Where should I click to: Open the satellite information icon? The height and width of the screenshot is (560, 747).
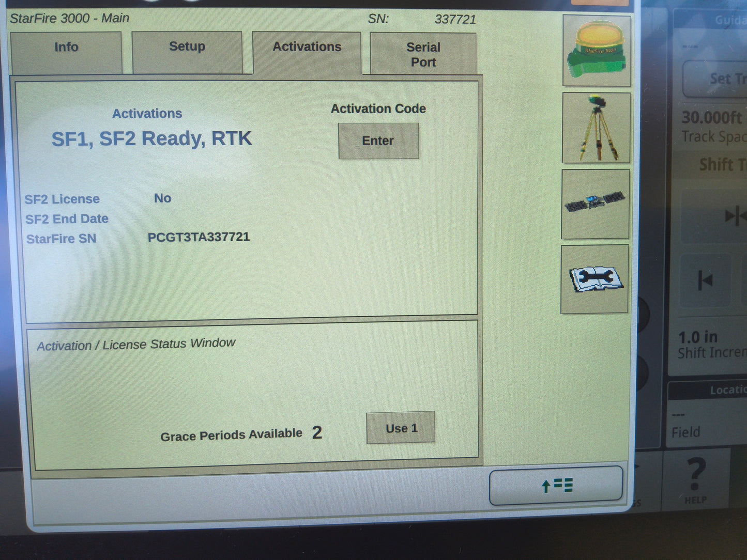[595, 204]
